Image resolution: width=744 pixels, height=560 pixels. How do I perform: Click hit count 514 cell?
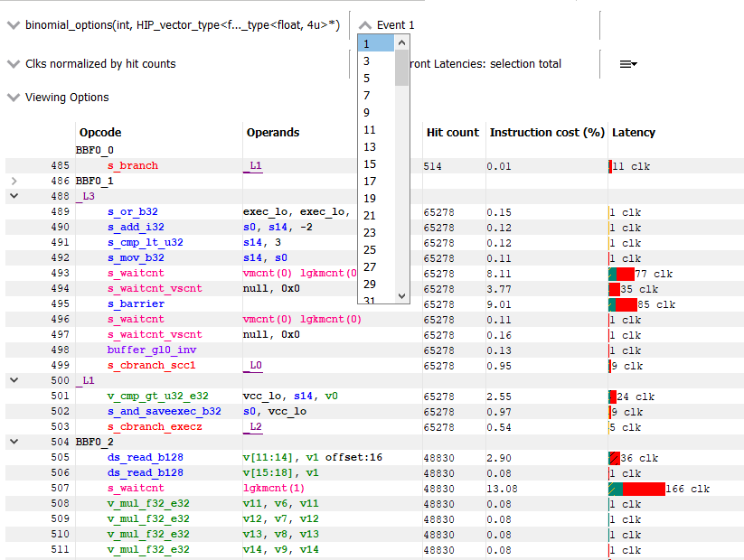[x=433, y=166]
